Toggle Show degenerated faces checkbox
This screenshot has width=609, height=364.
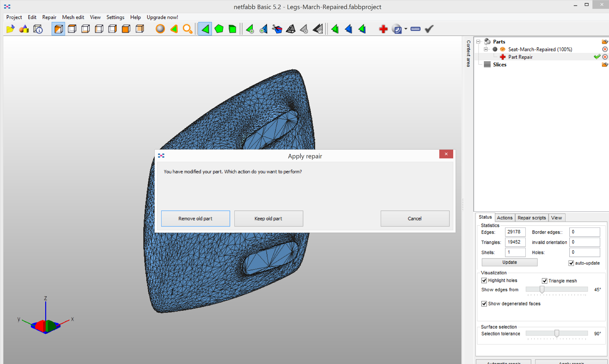pyautogui.click(x=484, y=304)
